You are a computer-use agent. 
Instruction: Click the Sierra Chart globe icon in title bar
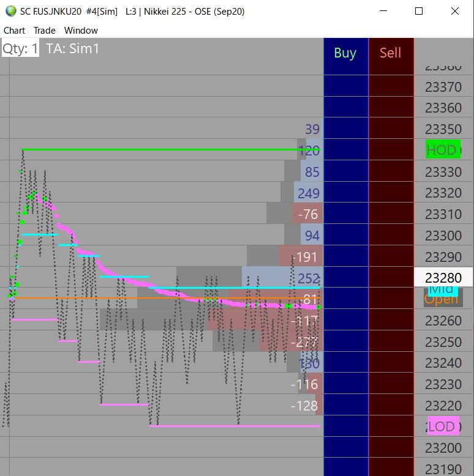[11, 11]
